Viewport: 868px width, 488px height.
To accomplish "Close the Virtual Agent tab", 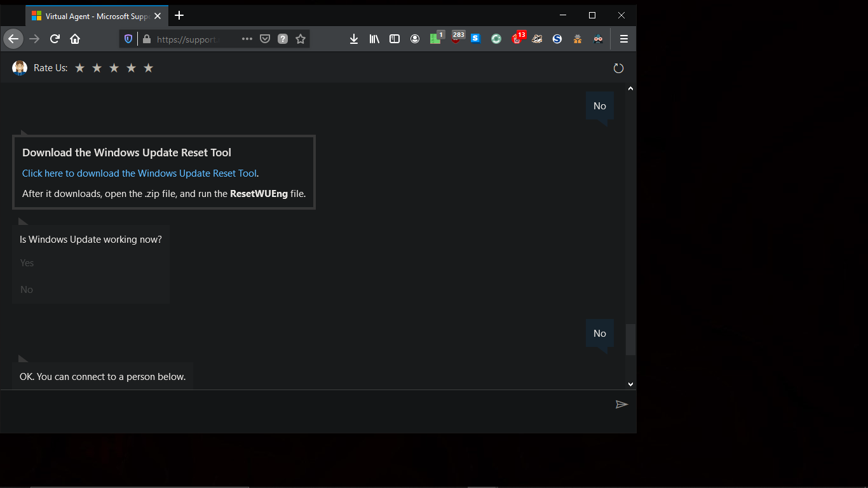I will pos(158,16).
